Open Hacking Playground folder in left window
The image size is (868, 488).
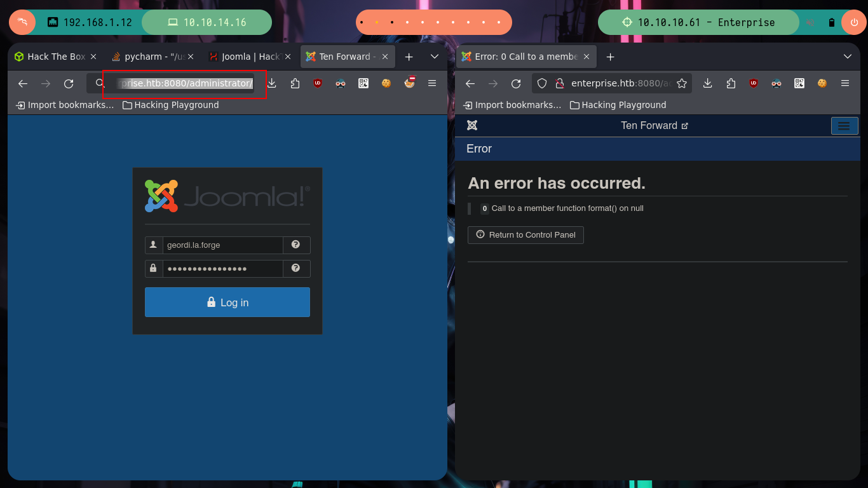[171, 105]
